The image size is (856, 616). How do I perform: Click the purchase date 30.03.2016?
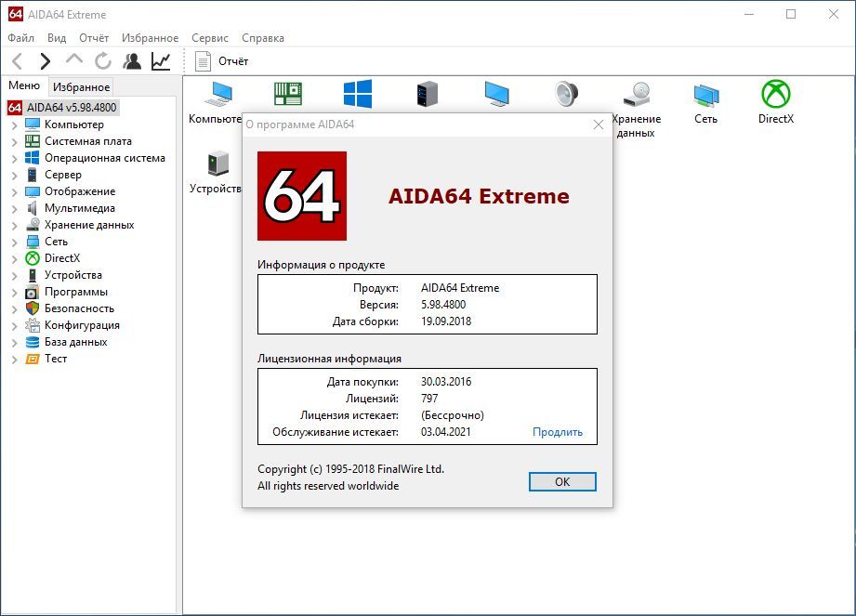[x=446, y=382]
